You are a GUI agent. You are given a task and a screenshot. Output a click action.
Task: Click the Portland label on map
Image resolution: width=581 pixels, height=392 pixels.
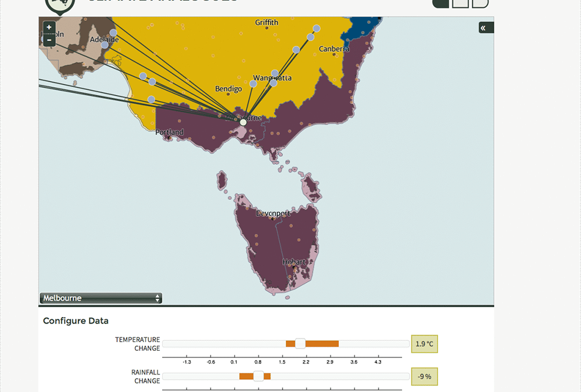tap(169, 132)
